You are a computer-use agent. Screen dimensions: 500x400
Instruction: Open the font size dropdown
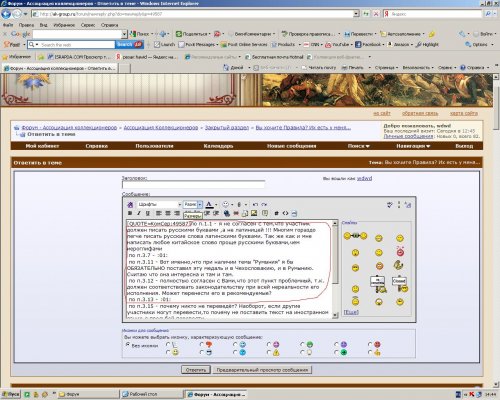click(x=193, y=204)
